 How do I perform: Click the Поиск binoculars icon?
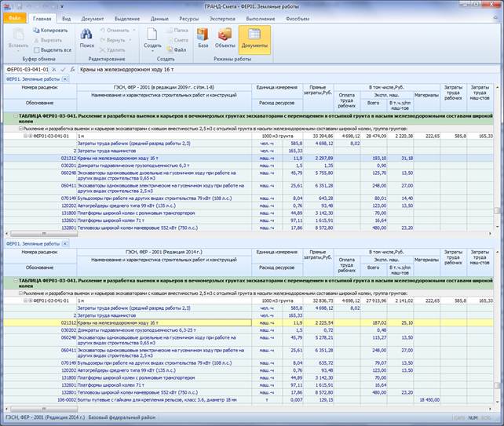pos(86,35)
